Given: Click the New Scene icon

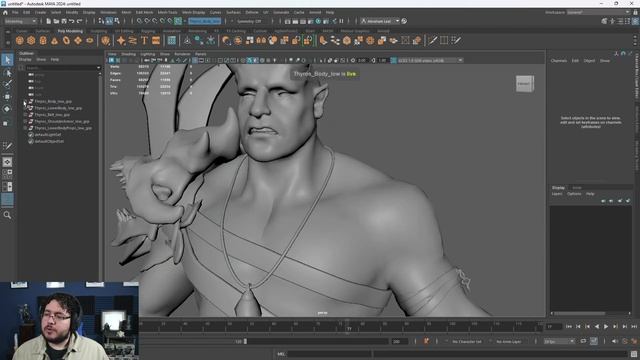Looking at the screenshot, I should pyautogui.click(x=48, y=21).
